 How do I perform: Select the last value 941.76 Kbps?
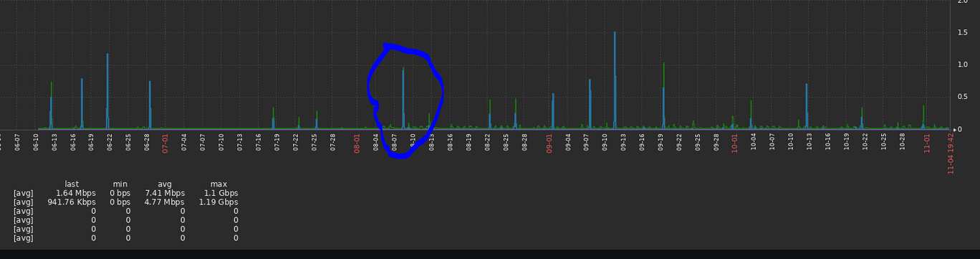[x=72, y=202]
